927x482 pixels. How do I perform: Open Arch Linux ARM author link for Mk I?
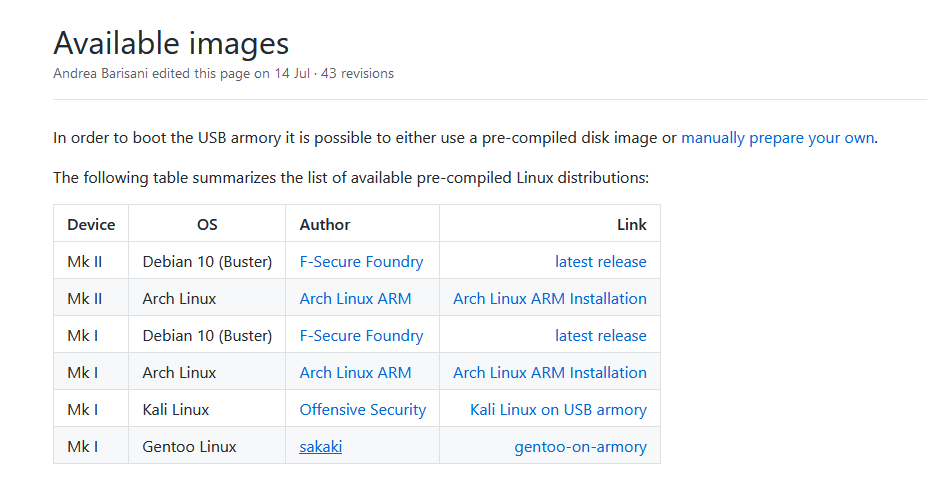coord(355,373)
